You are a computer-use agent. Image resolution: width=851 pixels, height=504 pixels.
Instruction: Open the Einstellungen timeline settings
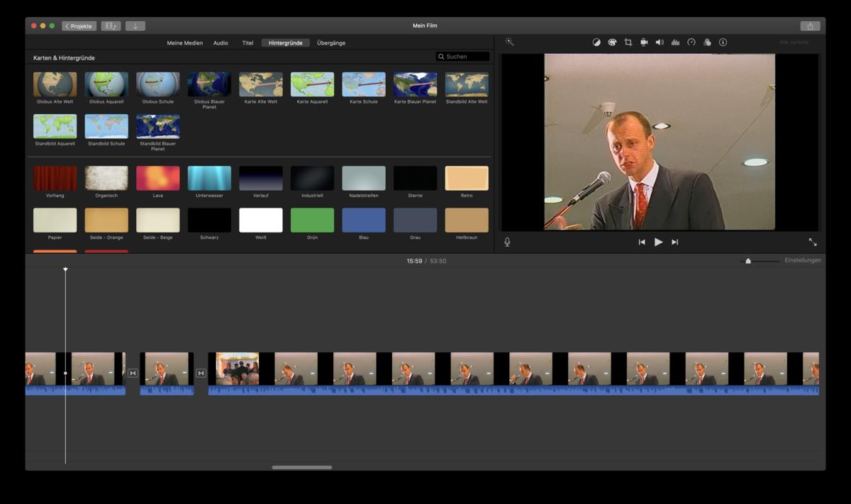[x=803, y=260]
